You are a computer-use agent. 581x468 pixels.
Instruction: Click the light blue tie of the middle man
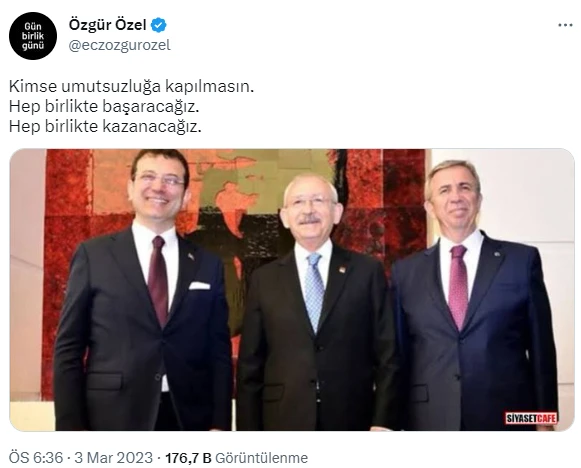[x=314, y=292]
